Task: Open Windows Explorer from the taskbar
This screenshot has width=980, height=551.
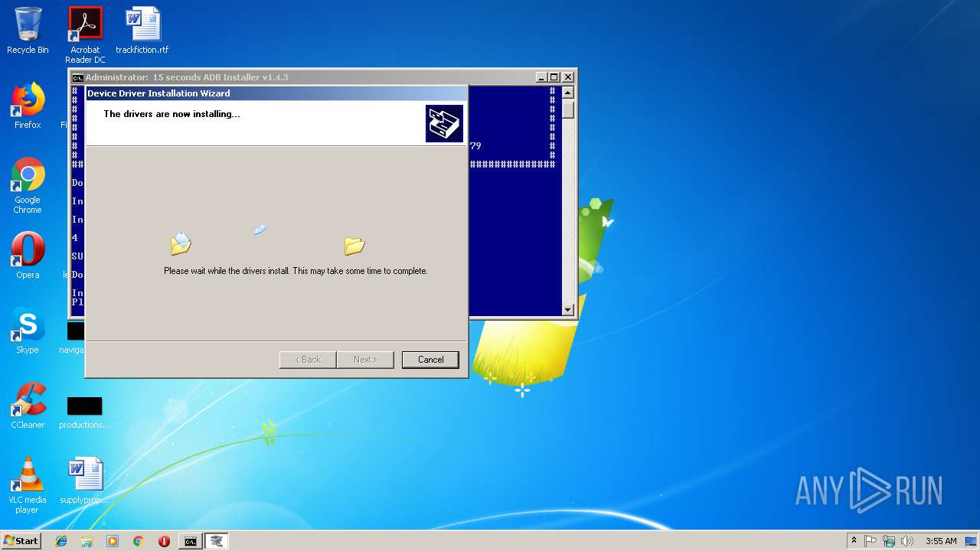Action: (x=87, y=541)
